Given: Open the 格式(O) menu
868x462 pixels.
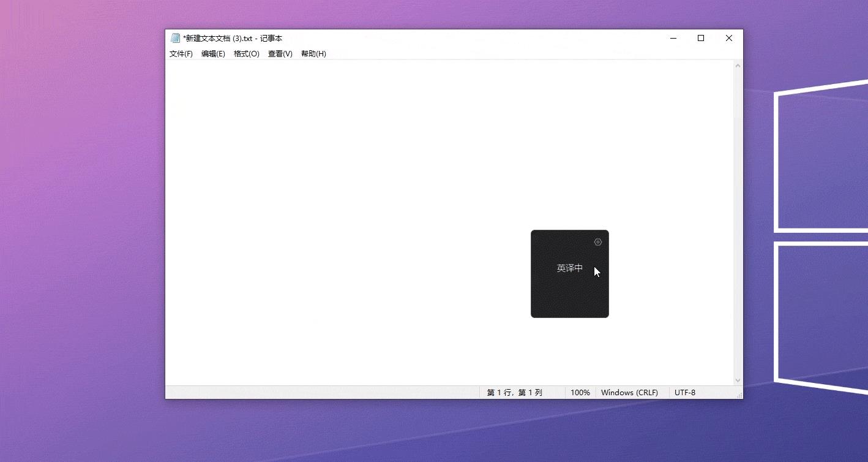Looking at the screenshot, I should pyautogui.click(x=247, y=54).
